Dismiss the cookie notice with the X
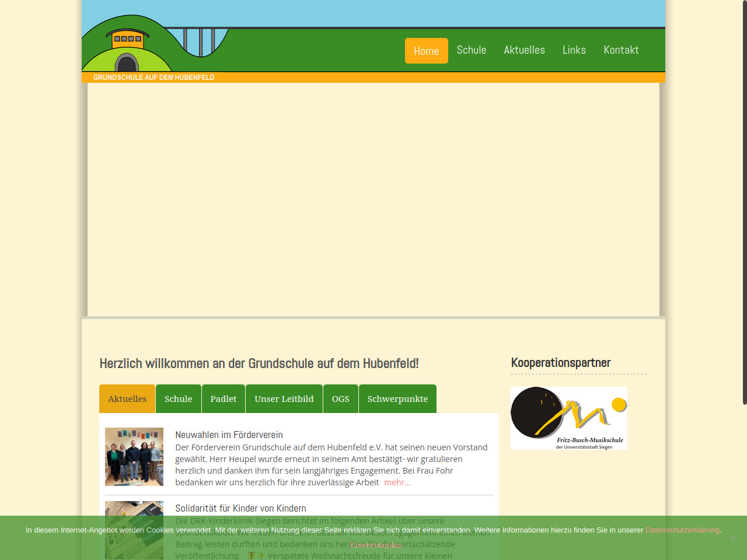The image size is (747, 560). [732, 538]
